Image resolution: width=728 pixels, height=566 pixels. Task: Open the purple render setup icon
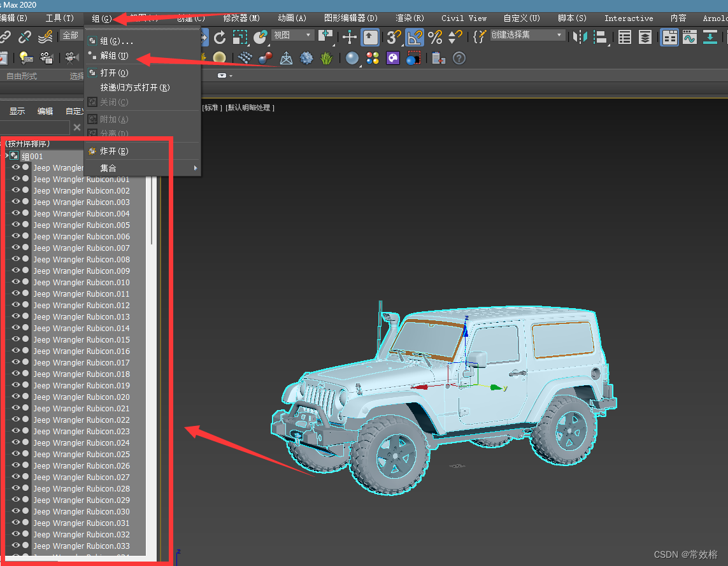(393, 58)
